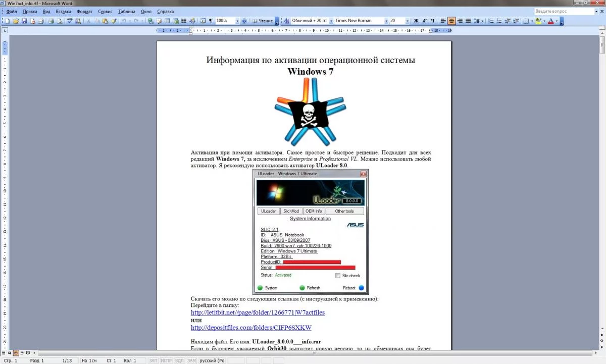
Task: Open the highlight color dropdown arrow
Action: click(x=544, y=21)
